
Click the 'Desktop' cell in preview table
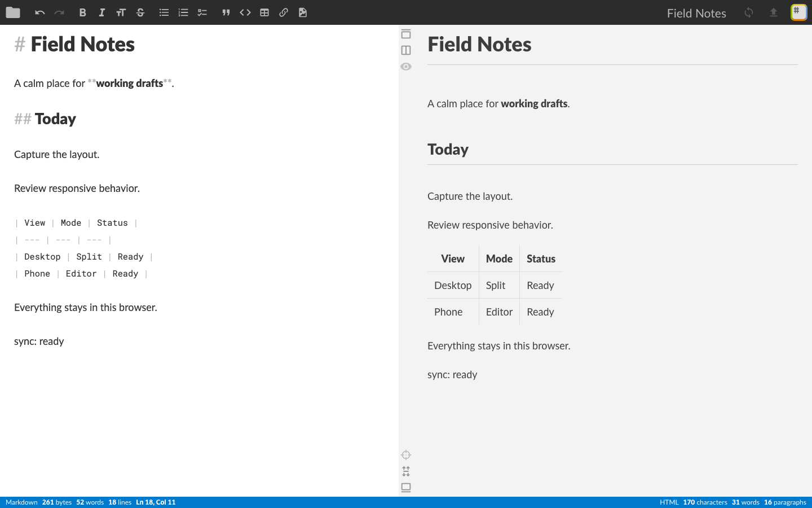pyautogui.click(x=453, y=286)
